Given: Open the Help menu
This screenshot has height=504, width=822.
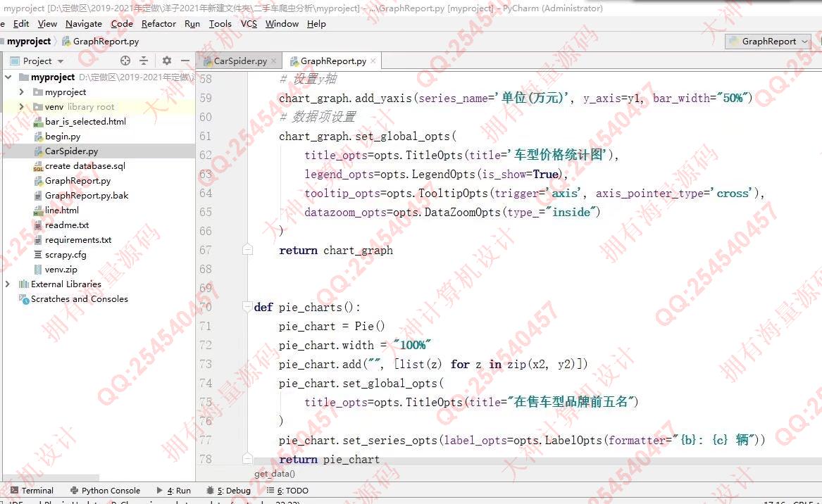Looking at the screenshot, I should coord(316,23).
